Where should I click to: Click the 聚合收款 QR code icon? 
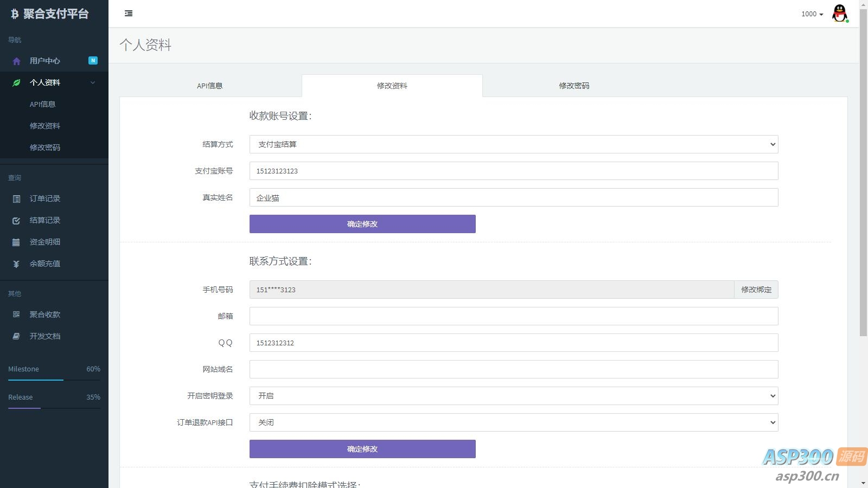(x=16, y=314)
